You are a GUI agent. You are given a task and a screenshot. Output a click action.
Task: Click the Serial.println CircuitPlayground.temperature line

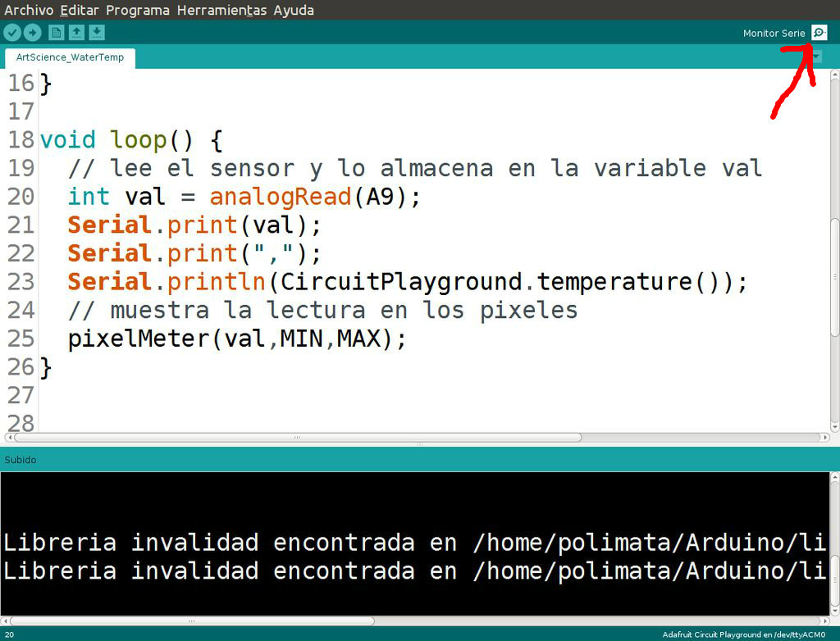pyautogui.click(x=407, y=282)
